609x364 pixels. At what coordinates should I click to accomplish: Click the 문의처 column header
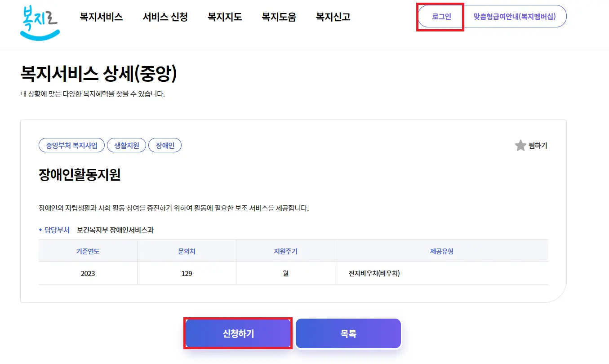(x=187, y=251)
